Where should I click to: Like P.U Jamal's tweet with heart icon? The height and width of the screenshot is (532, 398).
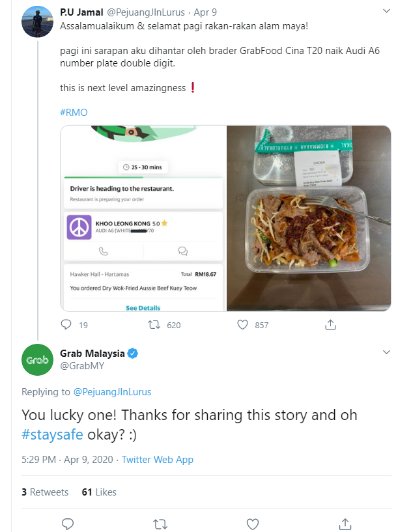click(x=242, y=324)
